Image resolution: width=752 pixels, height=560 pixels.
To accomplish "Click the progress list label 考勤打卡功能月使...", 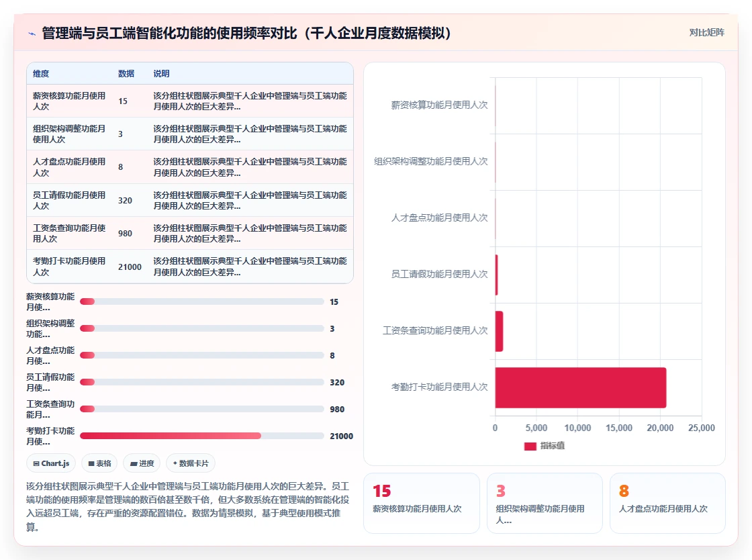I will coord(50,436).
